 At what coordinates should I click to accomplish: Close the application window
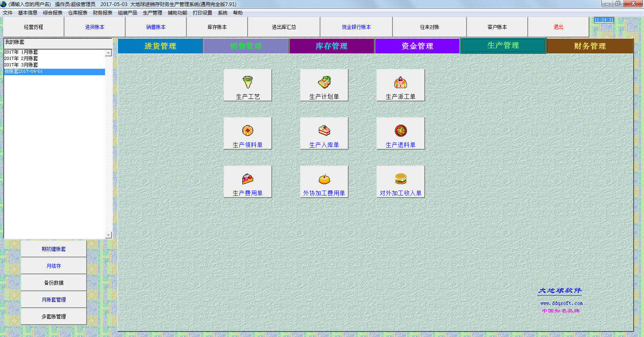coord(633,4)
